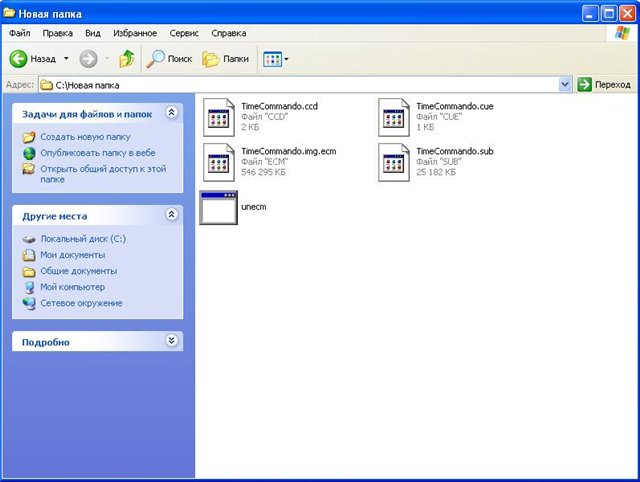640x482 pixels.
Task: Click the Другие места header text
Action: pos(55,216)
